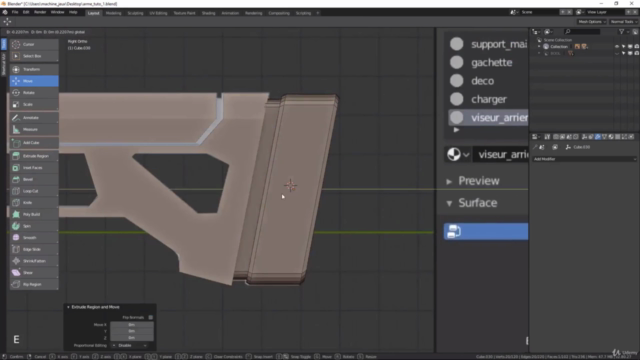Choose the Measure tool

pos(34,129)
